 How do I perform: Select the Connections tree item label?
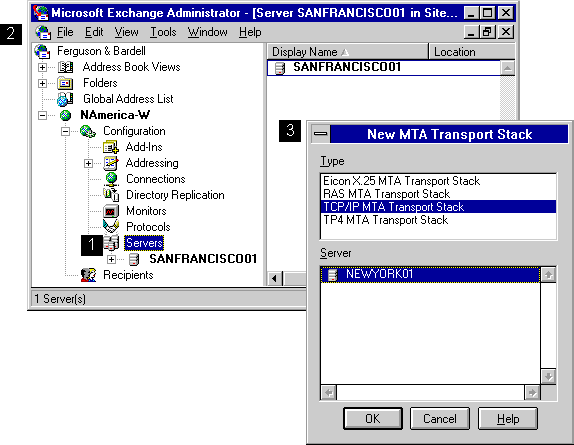(156, 179)
